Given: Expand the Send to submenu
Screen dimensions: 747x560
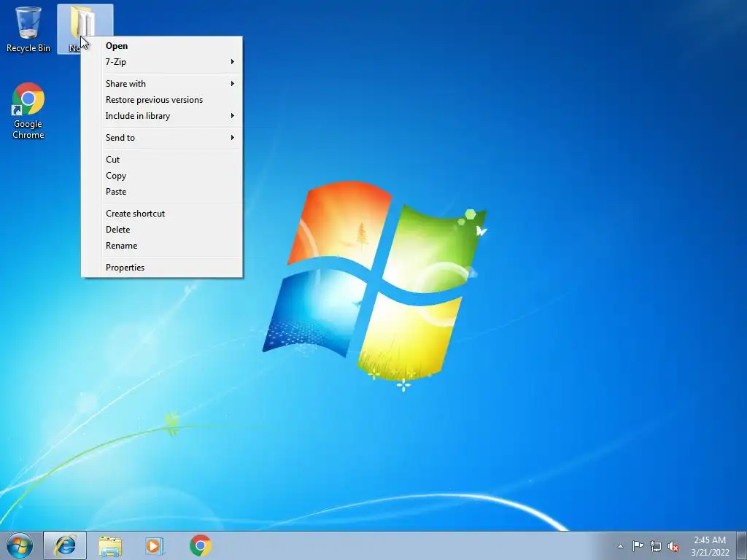Looking at the screenshot, I should point(162,138).
